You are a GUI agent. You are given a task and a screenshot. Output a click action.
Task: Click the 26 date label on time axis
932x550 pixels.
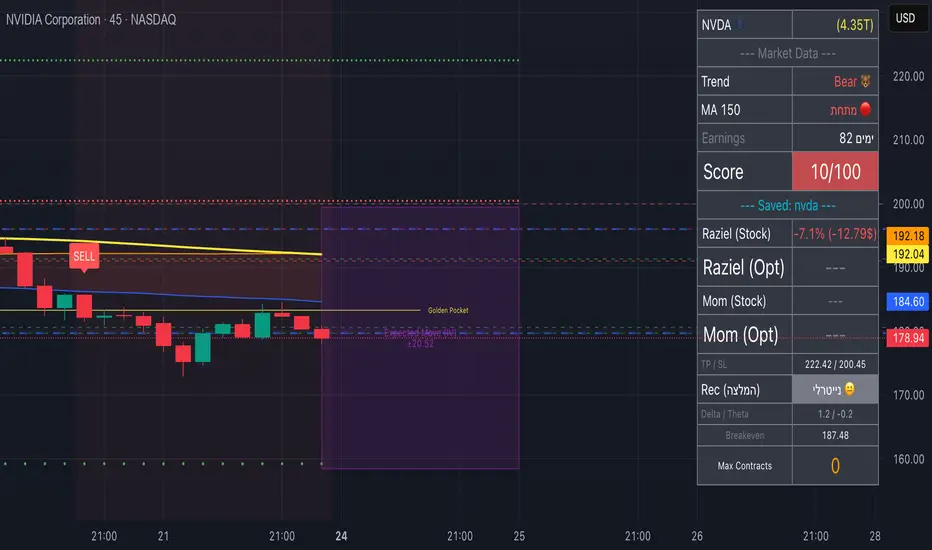pos(697,536)
